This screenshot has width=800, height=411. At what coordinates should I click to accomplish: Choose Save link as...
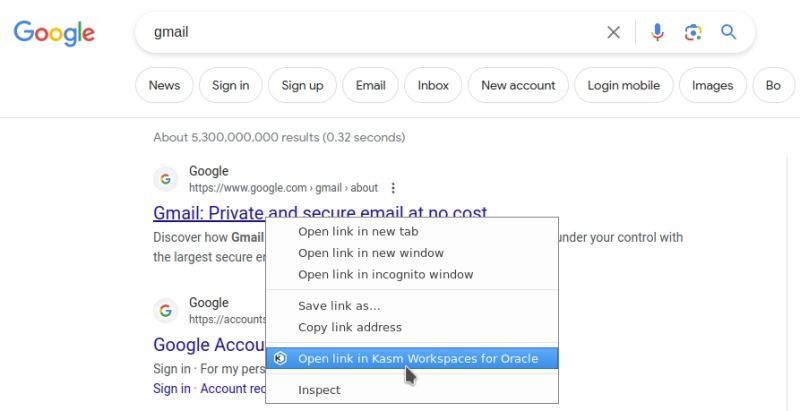[x=412, y=306]
